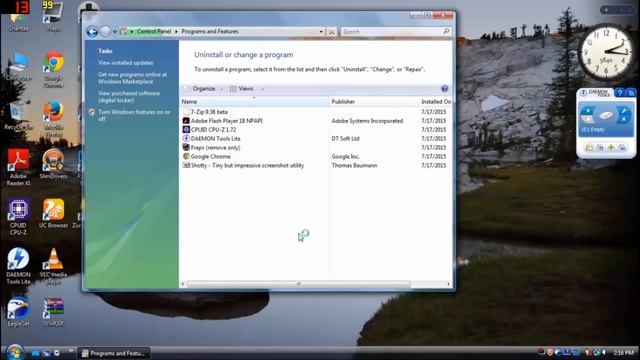
Task: Open Adobe Reader XI desktop icon
Action: coord(18,167)
